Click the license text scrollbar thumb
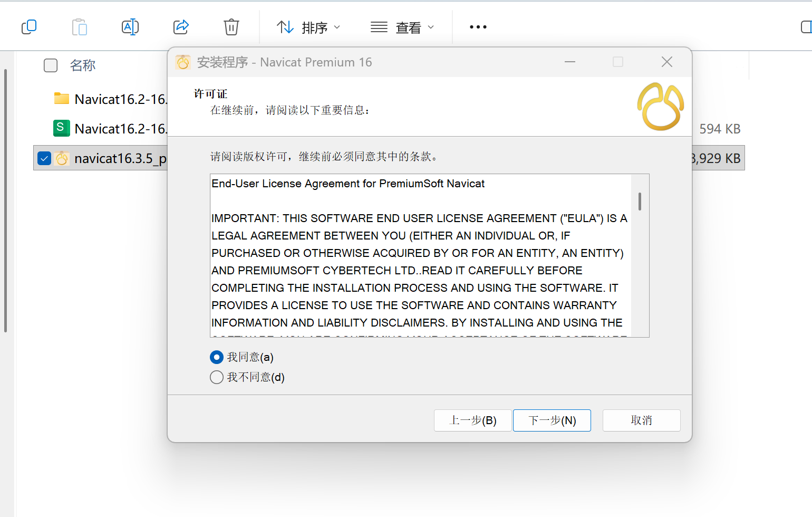 pos(640,201)
